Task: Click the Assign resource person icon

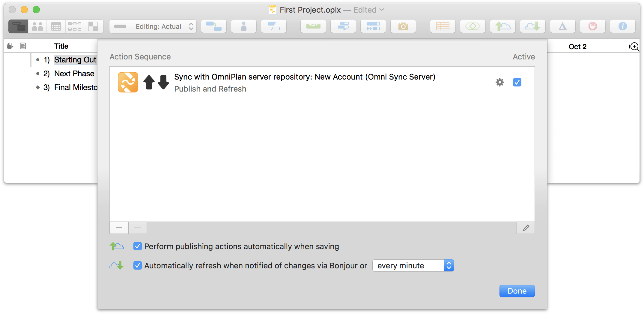Action: click(x=244, y=26)
